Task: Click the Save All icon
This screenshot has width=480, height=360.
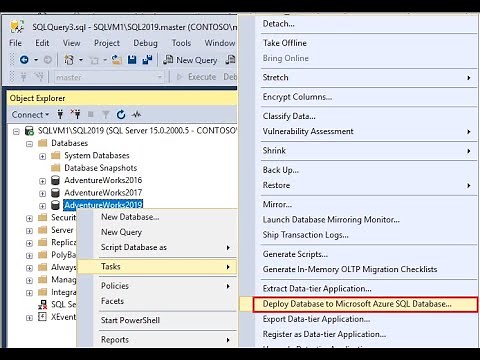Action: (147, 60)
